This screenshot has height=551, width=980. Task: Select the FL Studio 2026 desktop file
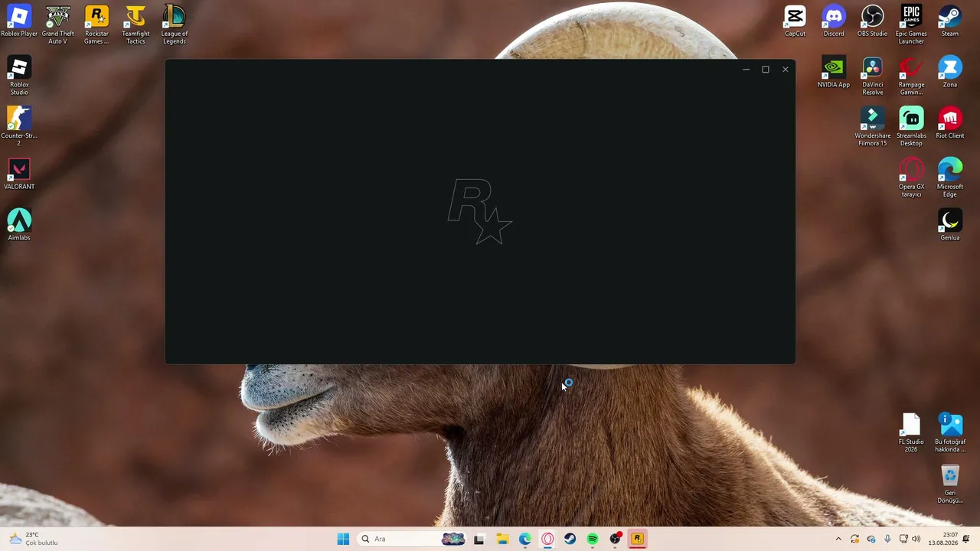click(911, 433)
